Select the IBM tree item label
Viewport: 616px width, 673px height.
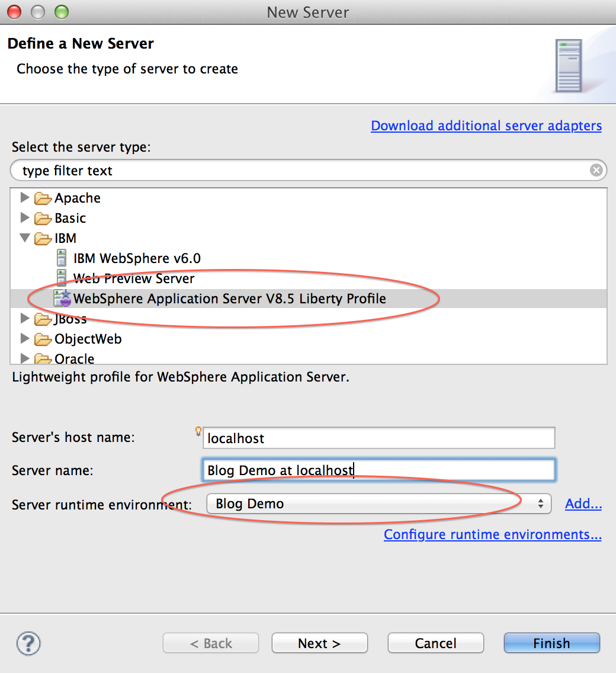click(x=66, y=238)
